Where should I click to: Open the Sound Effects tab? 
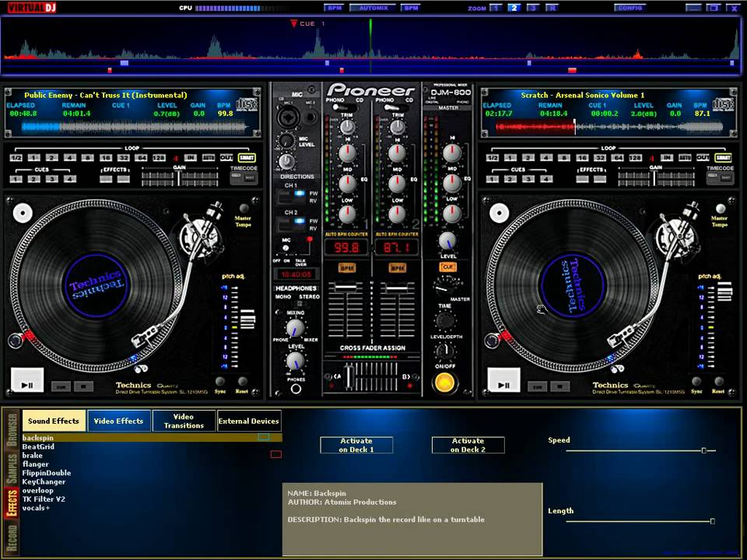tap(54, 421)
